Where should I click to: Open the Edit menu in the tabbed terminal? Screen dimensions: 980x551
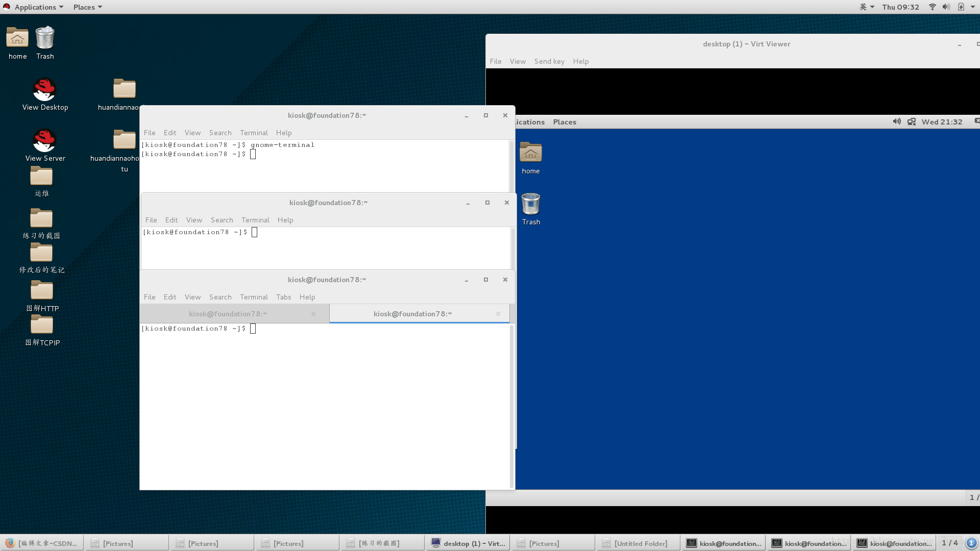click(170, 297)
